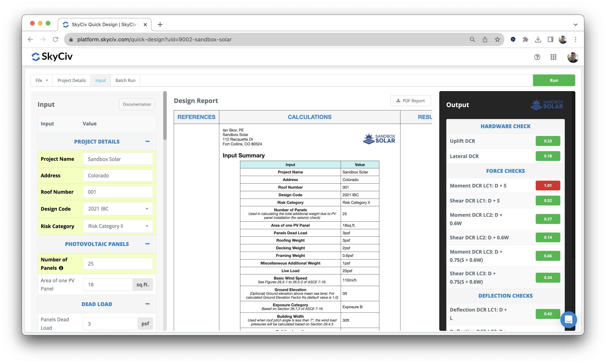Open the Design Code dropdown
606x364 pixels.
coord(118,209)
